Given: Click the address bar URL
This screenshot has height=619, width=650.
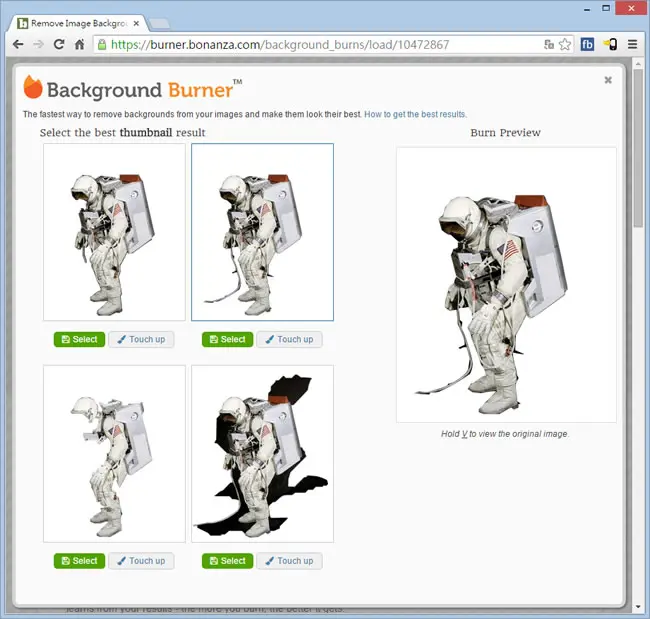Looking at the screenshot, I should click(280, 44).
